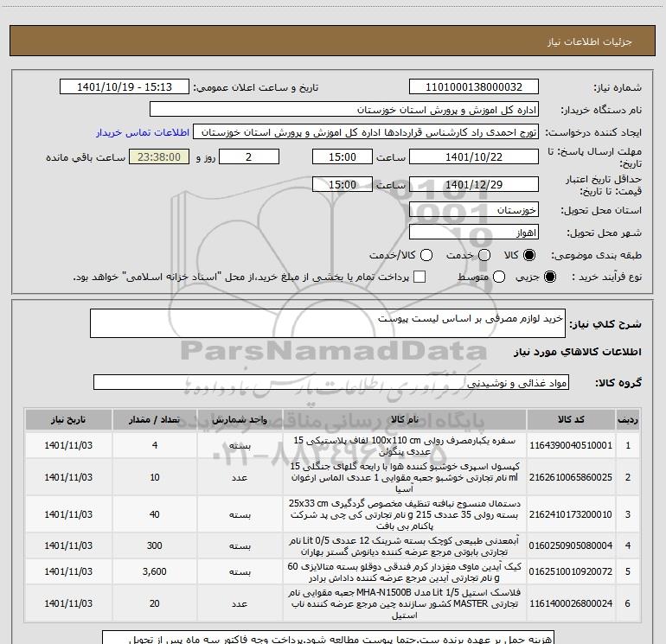Click the request creator field تورج احمدی راد
The height and width of the screenshot is (644, 666).
click(366, 132)
